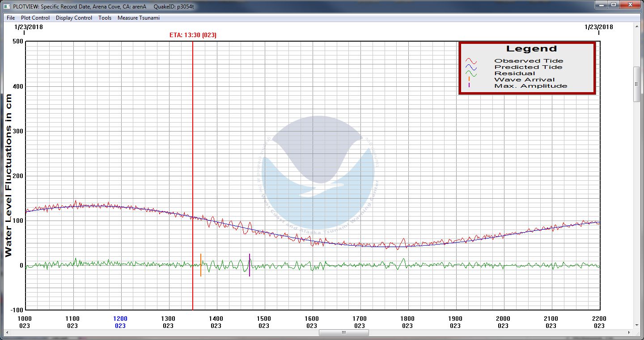This screenshot has width=644, height=340.
Task: Open the Display Control menu
Action: (x=74, y=18)
